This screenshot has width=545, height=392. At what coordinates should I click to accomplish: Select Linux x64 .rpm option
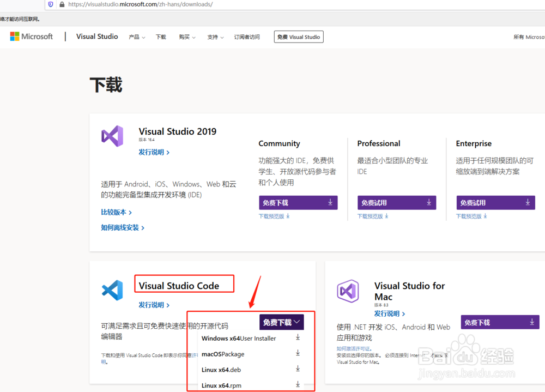pos(251,385)
